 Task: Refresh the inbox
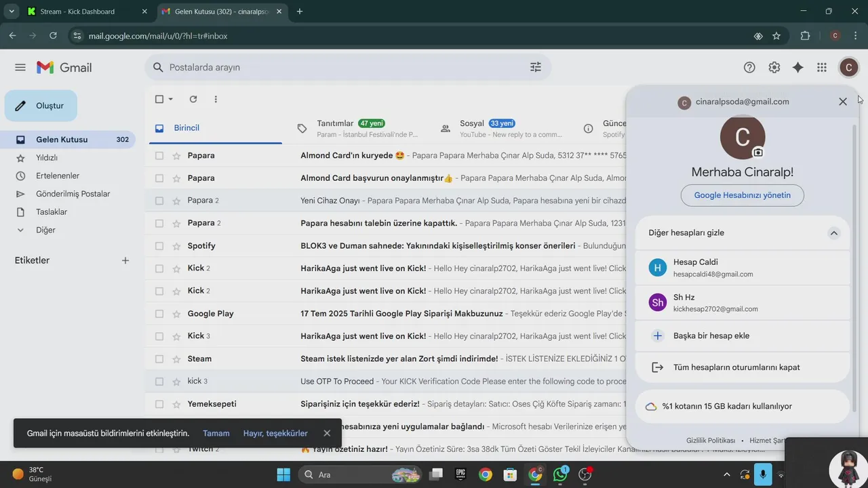tap(193, 99)
